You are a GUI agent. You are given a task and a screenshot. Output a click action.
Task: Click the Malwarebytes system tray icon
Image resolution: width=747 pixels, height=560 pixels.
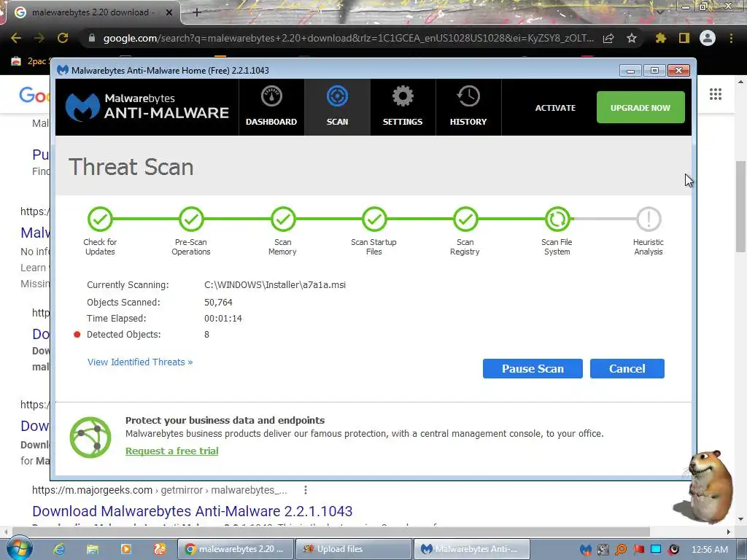[x=586, y=550]
